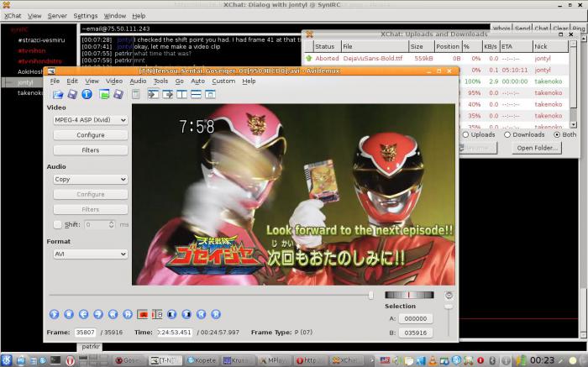Go to previous frame using left arrow button
This screenshot has height=367, width=588.
pos(84,314)
